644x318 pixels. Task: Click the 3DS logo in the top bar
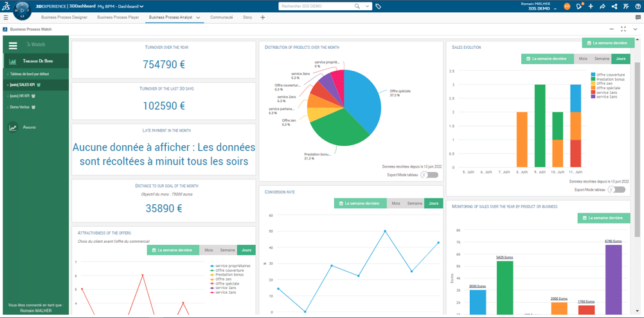[5, 6]
